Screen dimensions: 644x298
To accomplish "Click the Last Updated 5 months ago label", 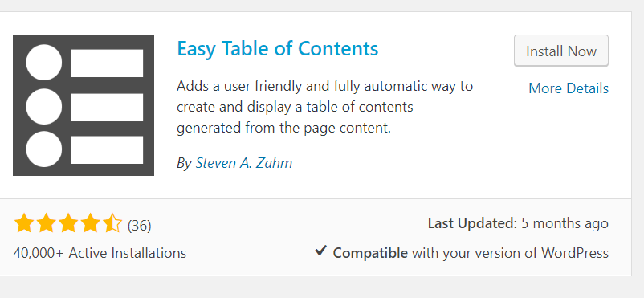I will [x=518, y=223].
